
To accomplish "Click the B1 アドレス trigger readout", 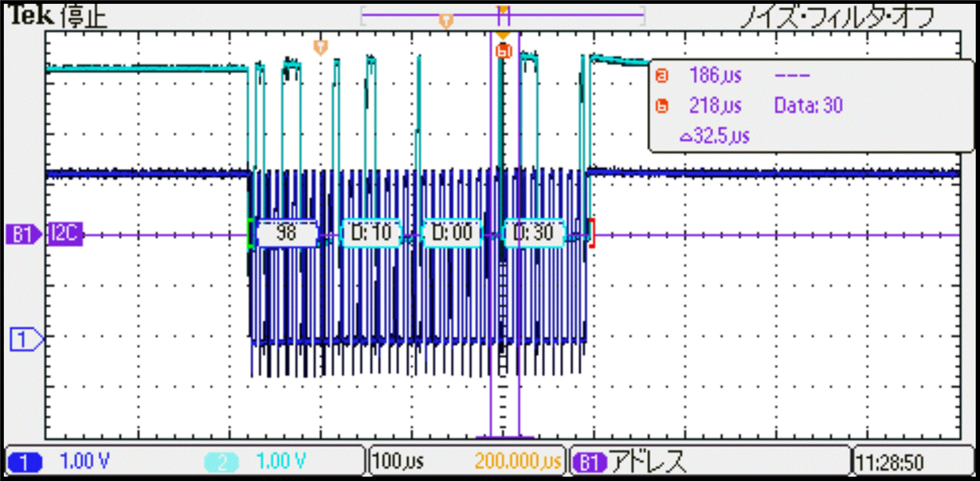I will point(629,460).
